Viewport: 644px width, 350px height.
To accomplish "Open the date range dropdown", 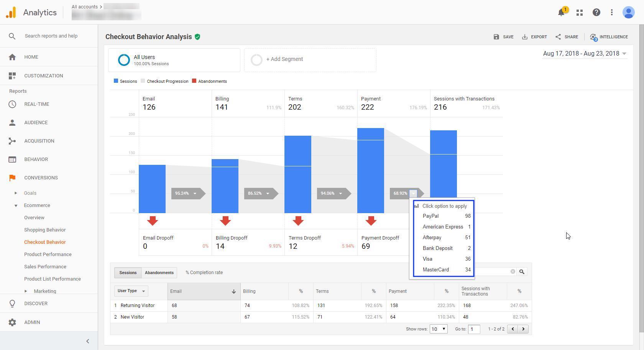I will pos(585,54).
